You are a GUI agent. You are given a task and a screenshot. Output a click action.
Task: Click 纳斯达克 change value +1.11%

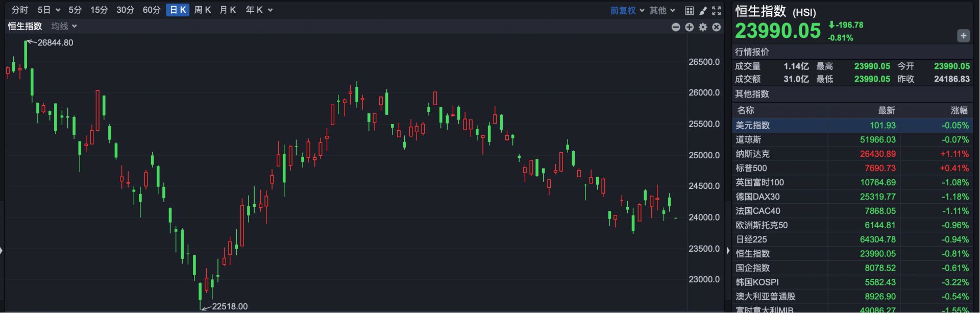(954, 154)
